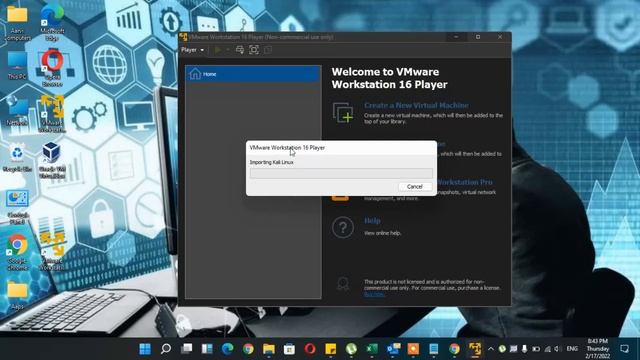Open Excel from the taskbar
The width and height of the screenshot is (640, 360).
point(372,349)
